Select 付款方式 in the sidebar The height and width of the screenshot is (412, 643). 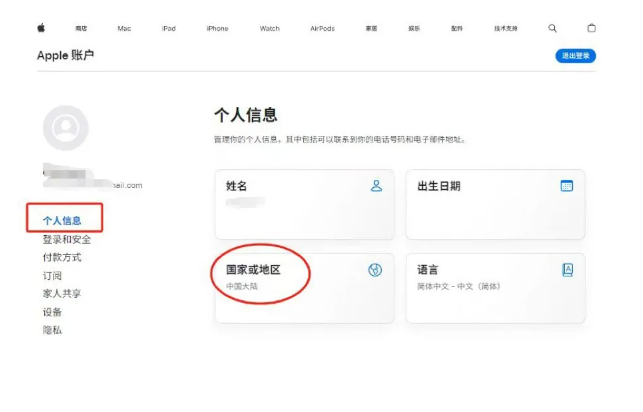pyautogui.click(x=62, y=257)
